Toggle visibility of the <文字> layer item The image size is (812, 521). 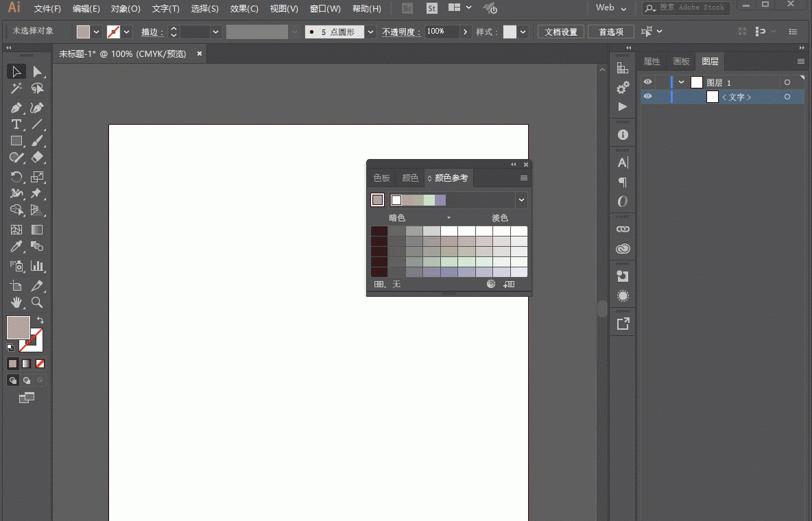[x=648, y=97]
